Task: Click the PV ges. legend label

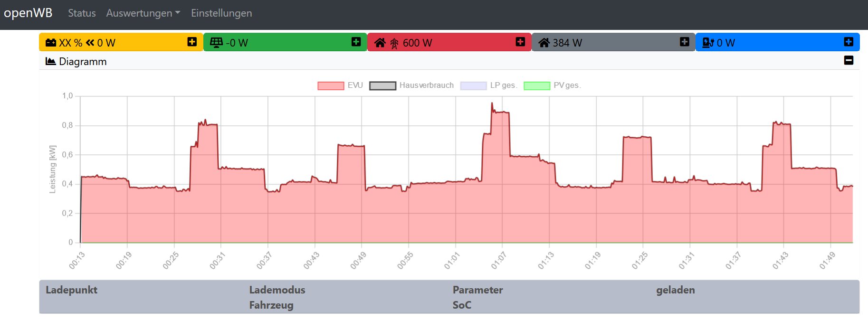Action: (x=567, y=85)
